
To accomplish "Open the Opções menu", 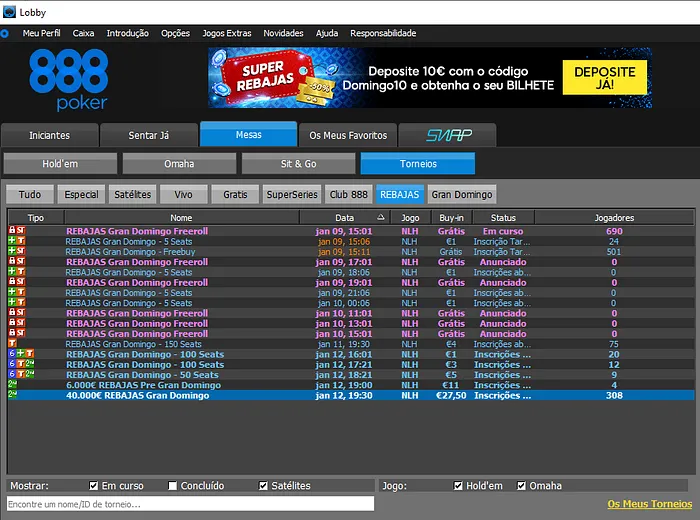I will pyautogui.click(x=175, y=33).
